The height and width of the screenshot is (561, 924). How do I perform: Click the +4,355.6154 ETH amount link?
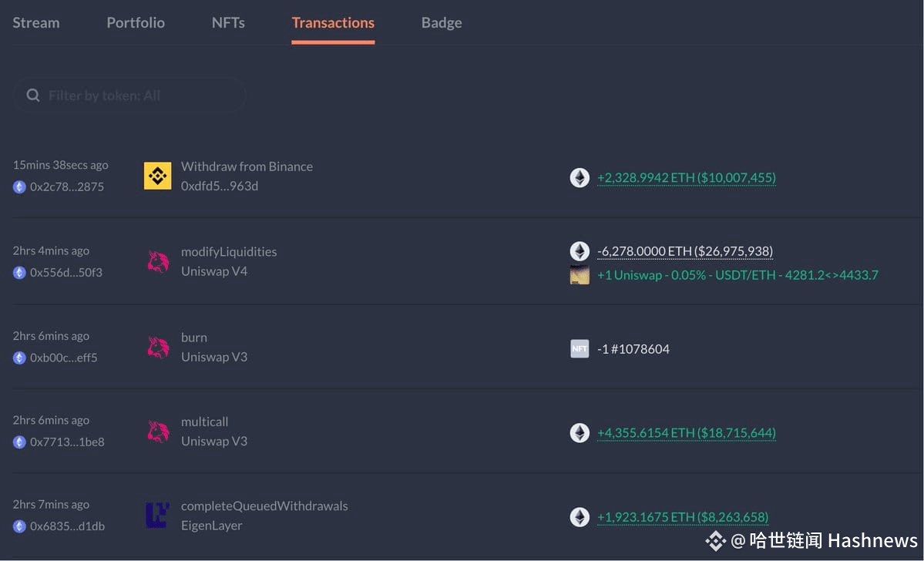687,432
